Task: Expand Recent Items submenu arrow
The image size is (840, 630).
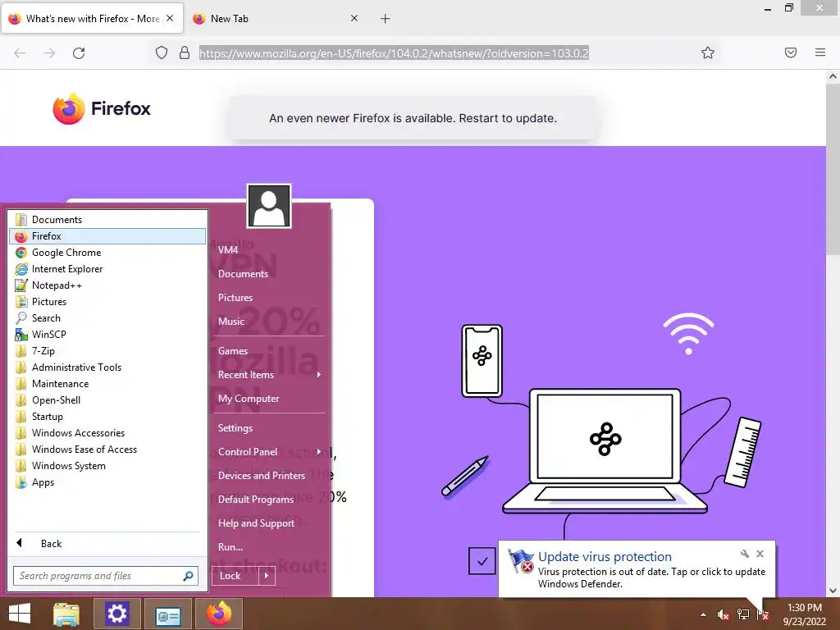Action: pos(319,374)
